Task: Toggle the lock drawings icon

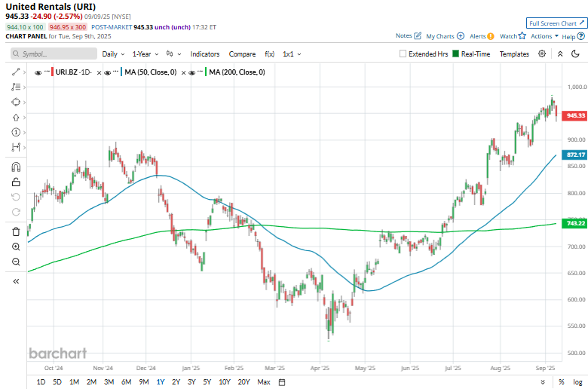Action: click(x=16, y=182)
